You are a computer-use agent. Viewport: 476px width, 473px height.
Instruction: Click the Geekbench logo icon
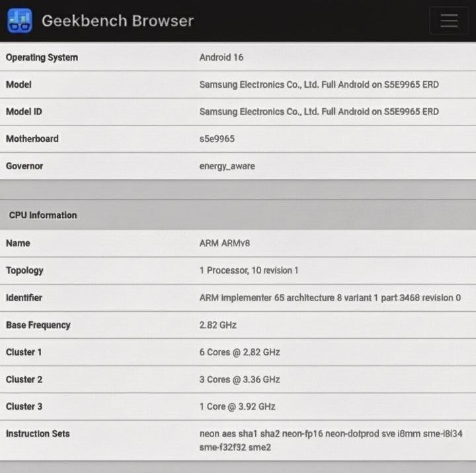pyautogui.click(x=20, y=20)
